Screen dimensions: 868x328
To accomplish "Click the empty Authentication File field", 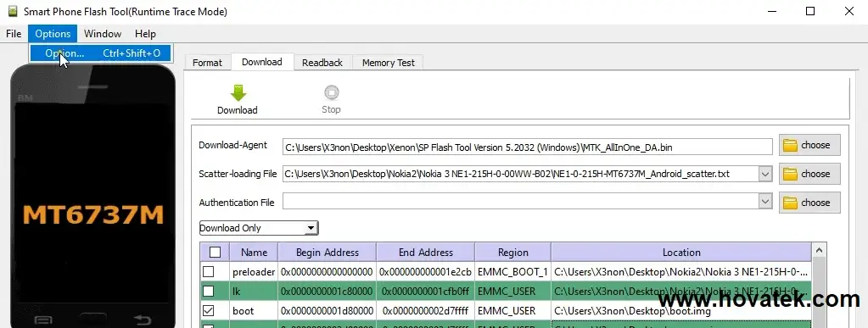I will (x=520, y=203).
